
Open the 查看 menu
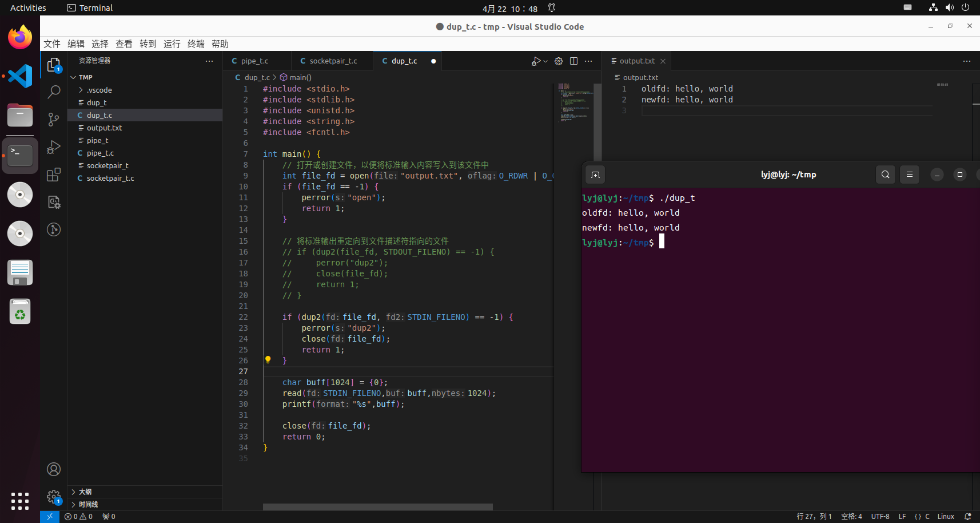pyautogui.click(x=124, y=44)
